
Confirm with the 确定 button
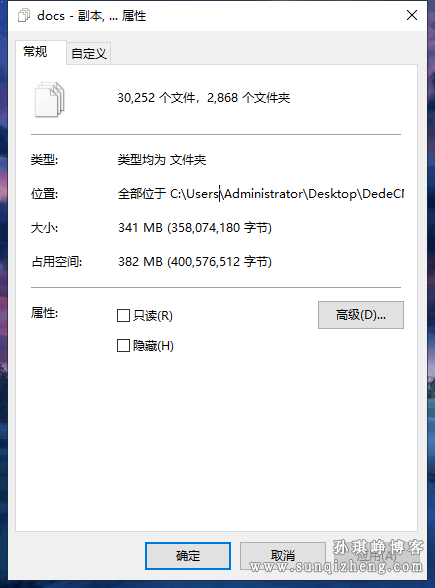[x=188, y=555]
